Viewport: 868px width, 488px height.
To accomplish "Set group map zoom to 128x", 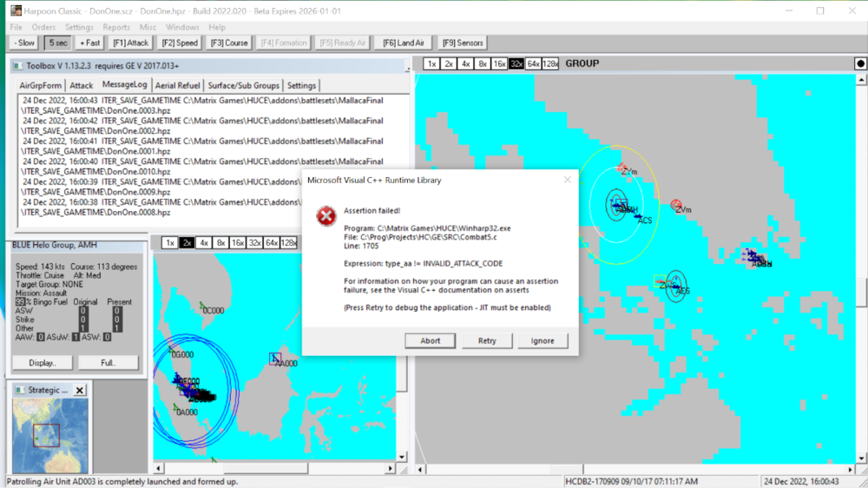I will click(x=550, y=63).
